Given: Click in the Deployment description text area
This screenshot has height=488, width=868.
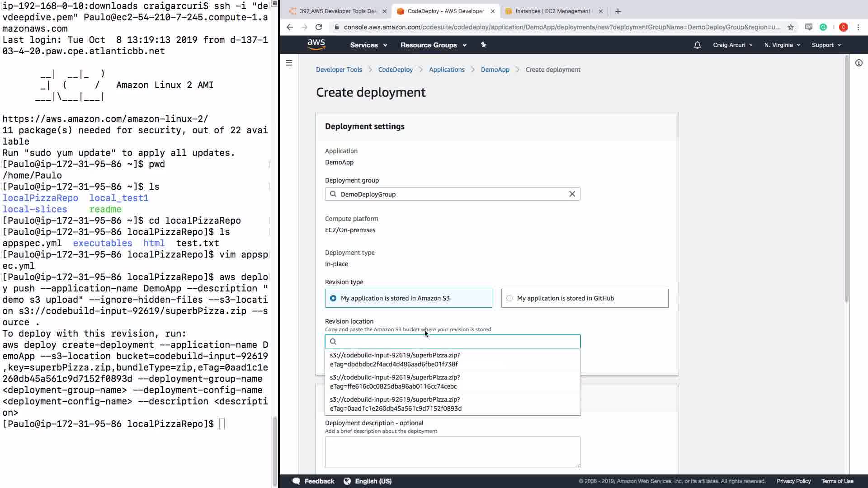Looking at the screenshot, I should (452, 452).
